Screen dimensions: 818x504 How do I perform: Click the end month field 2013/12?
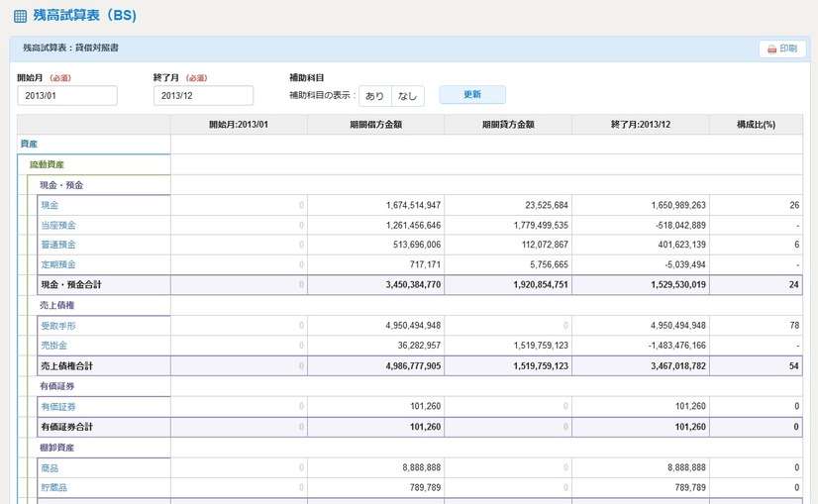(x=203, y=96)
